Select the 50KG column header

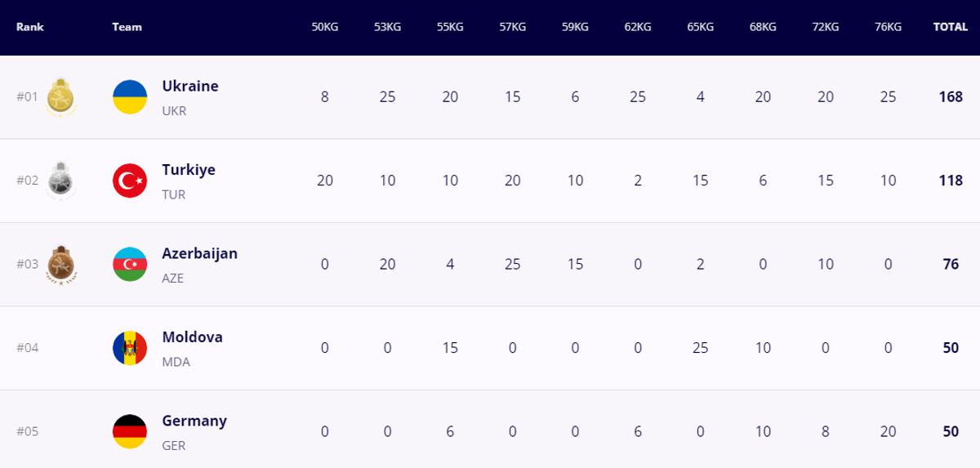[x=325, y=27]
